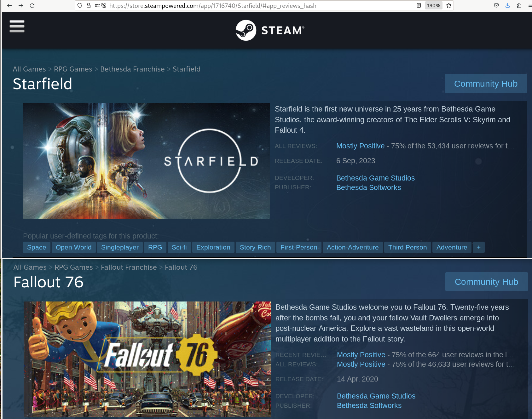Open the Pocket save icon
The width and height of the screenshot is (532, 419).
[496, 5]
